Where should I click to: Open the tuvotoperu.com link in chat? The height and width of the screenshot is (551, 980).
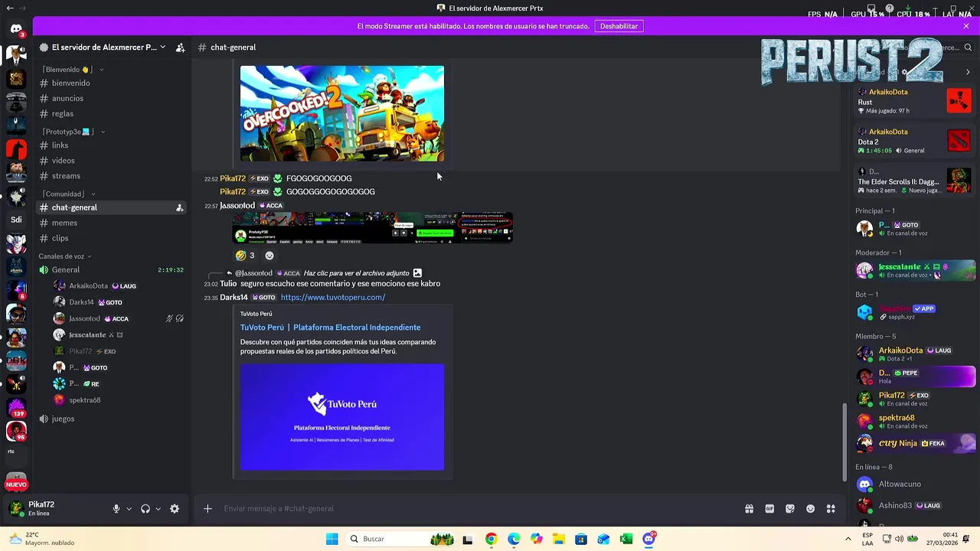333,298
